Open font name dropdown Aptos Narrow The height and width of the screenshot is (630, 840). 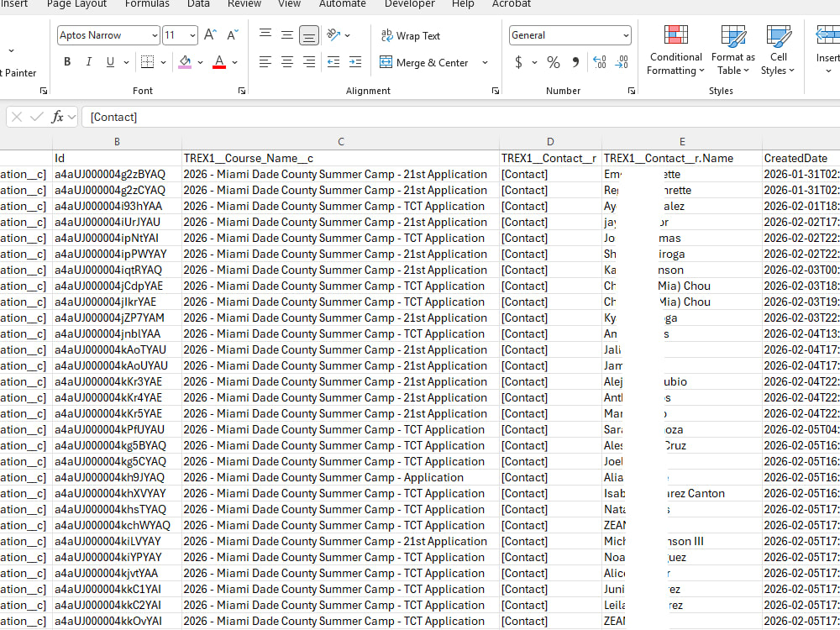(155, 35)
